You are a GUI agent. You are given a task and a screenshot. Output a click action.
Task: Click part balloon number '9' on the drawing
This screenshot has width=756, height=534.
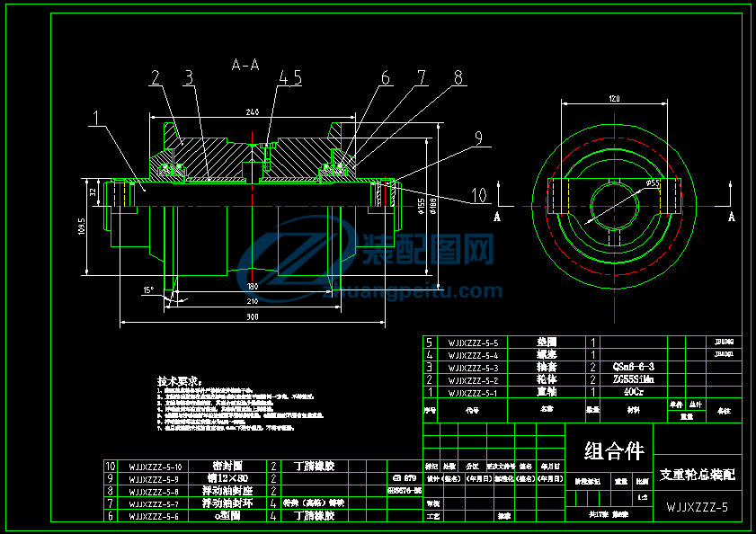coord(479,138)
